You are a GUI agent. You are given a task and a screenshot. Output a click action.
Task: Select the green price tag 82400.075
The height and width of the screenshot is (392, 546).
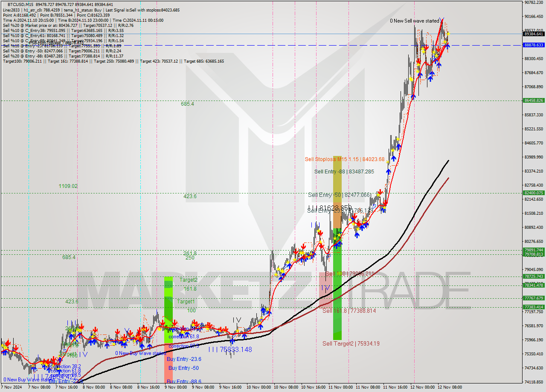point(533,193)
